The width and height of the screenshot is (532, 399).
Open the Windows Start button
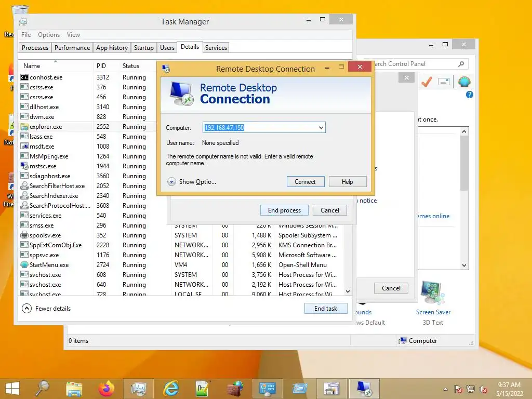(x=12, y=389)
